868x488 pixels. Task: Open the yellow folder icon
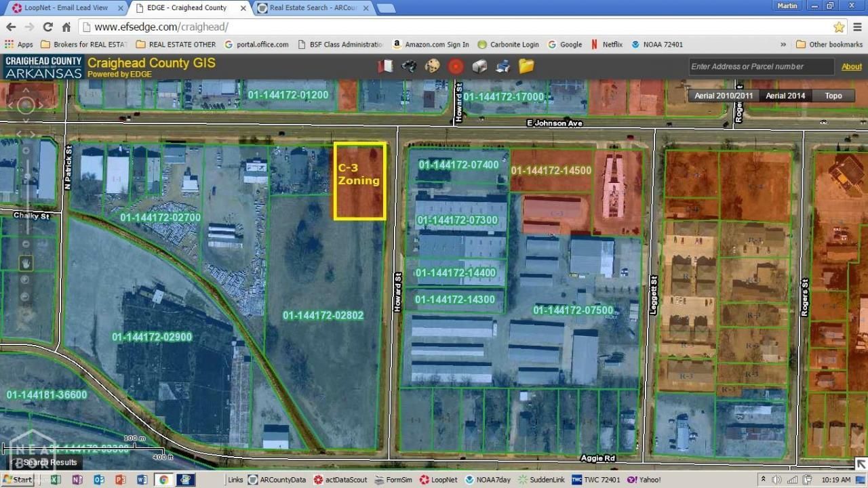coord(526,66)
